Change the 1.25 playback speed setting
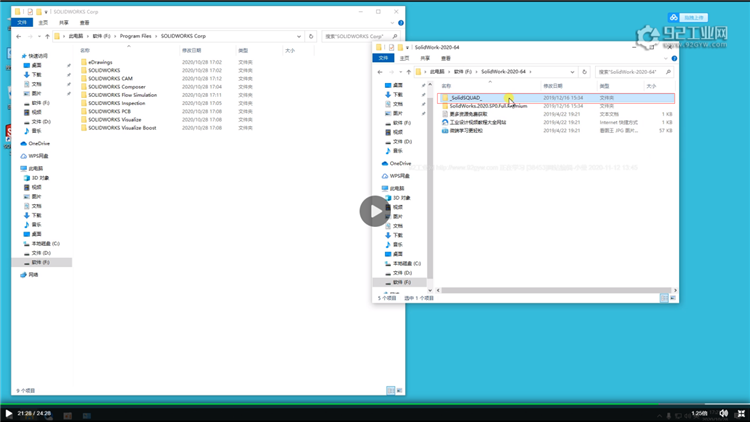This screenshot has width=750, height=422. 699,413
